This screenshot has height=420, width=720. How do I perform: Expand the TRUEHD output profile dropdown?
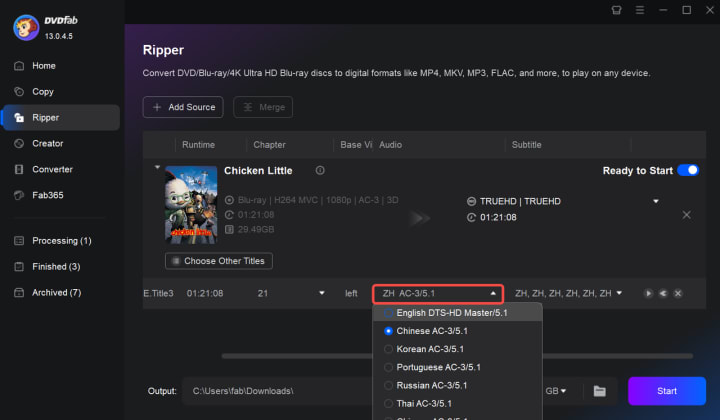(x=656, y=201)
